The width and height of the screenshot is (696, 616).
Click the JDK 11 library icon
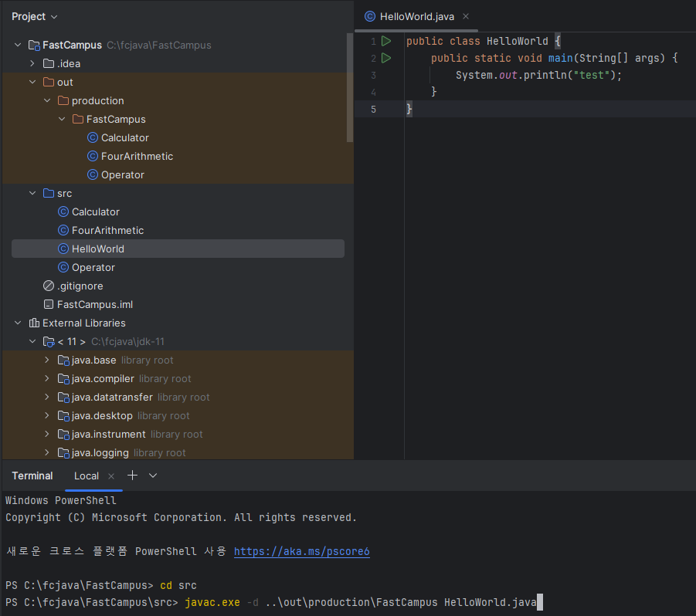coord(49,341)
